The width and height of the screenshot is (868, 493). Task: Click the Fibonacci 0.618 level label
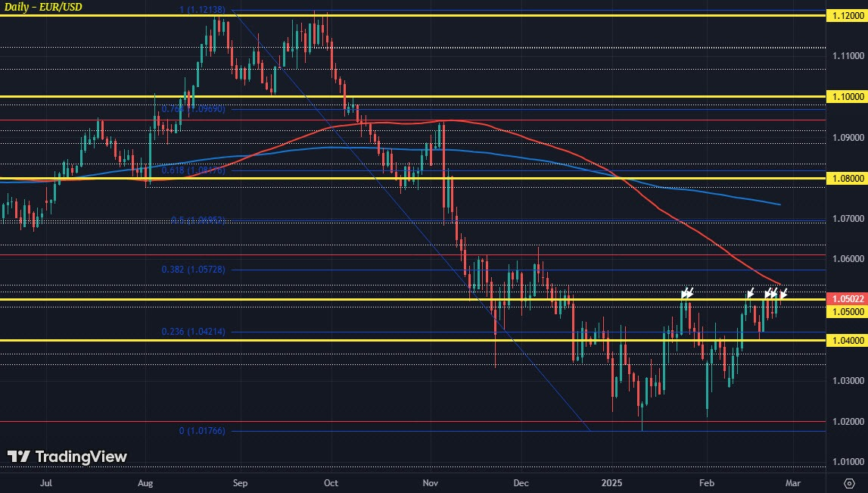pos(193,170)
